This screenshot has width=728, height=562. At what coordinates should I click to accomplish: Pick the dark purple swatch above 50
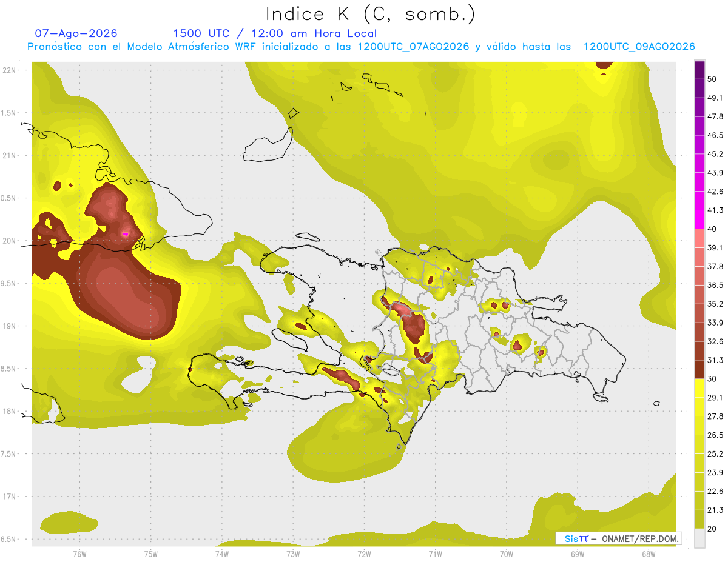[699, 70]
